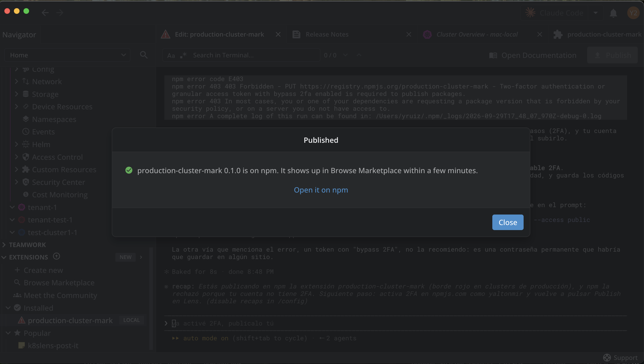Click the navigate back arrow

[x=45, y=12]
